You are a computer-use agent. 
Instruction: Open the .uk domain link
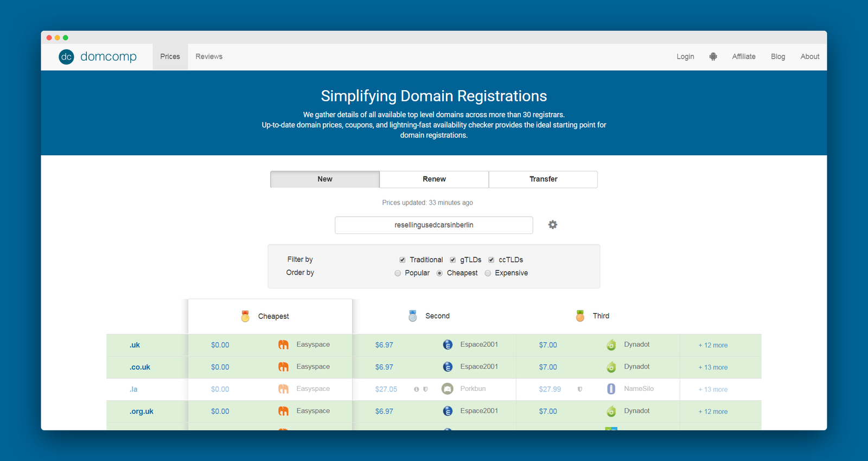tap(135, 345)
